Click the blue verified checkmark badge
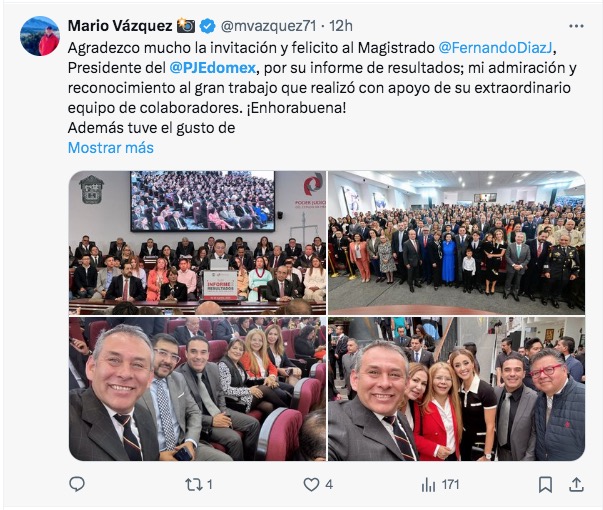603x510 pixels. (208, 26)
